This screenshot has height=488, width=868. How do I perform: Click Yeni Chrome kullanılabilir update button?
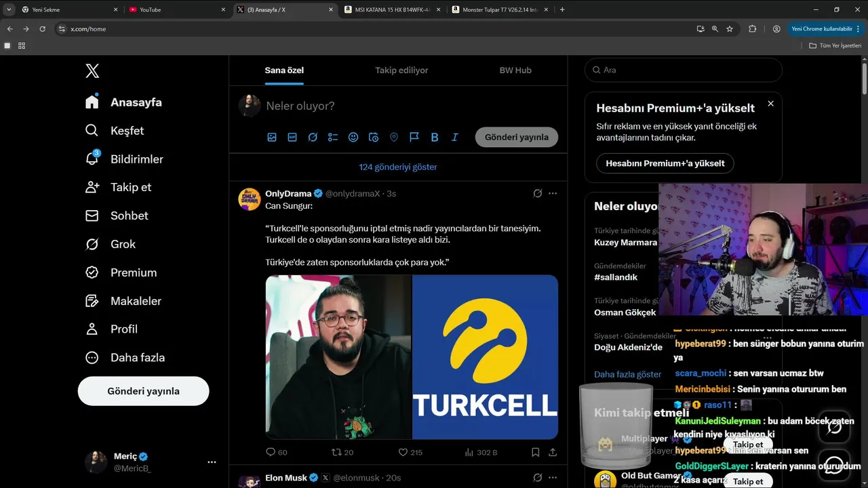point(826,29)
